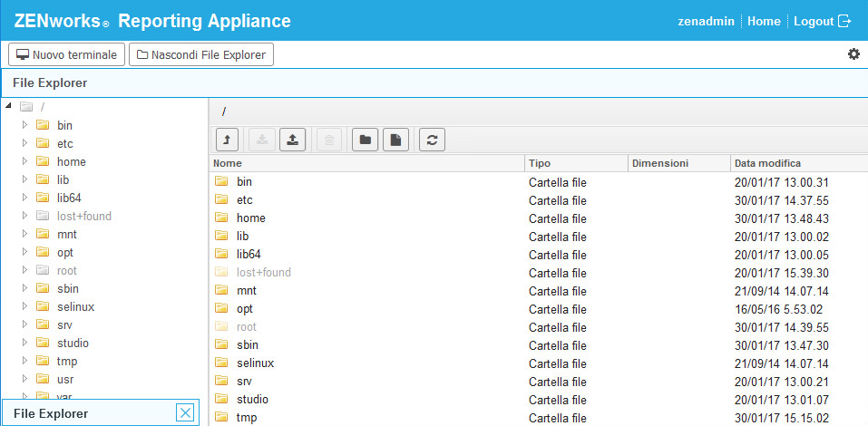Open the Home link in header
Image resolution: width=868 pixels, height=426 pixels.
(x=764, y=21)
